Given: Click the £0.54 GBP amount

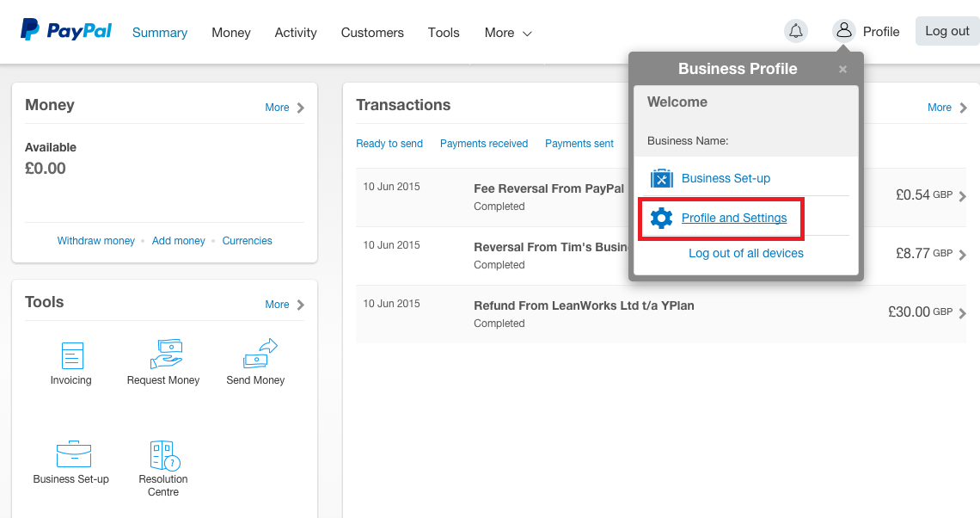Looking at the screenshot, I should pyautogui.click(x=924, y=194).
